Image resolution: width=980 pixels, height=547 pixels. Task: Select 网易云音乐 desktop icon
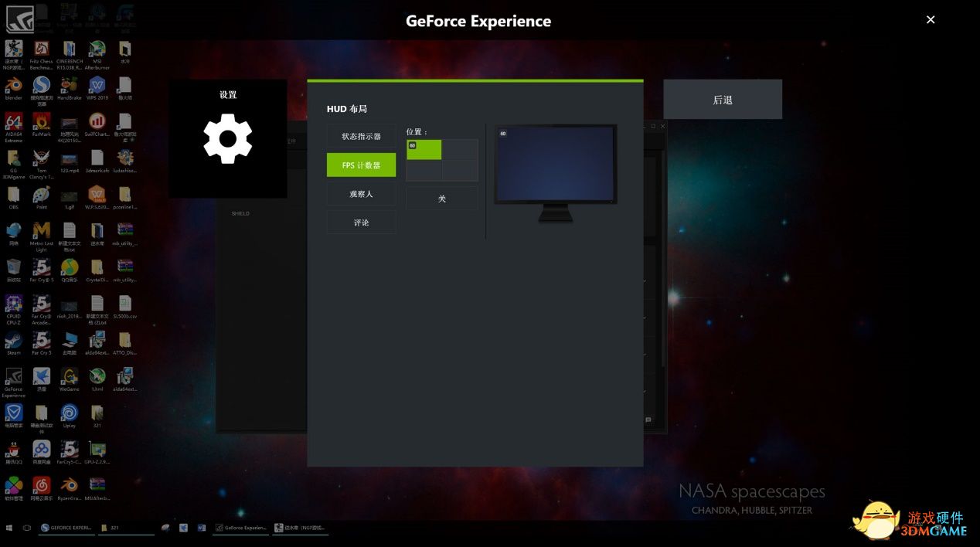(x=42, y=489)
